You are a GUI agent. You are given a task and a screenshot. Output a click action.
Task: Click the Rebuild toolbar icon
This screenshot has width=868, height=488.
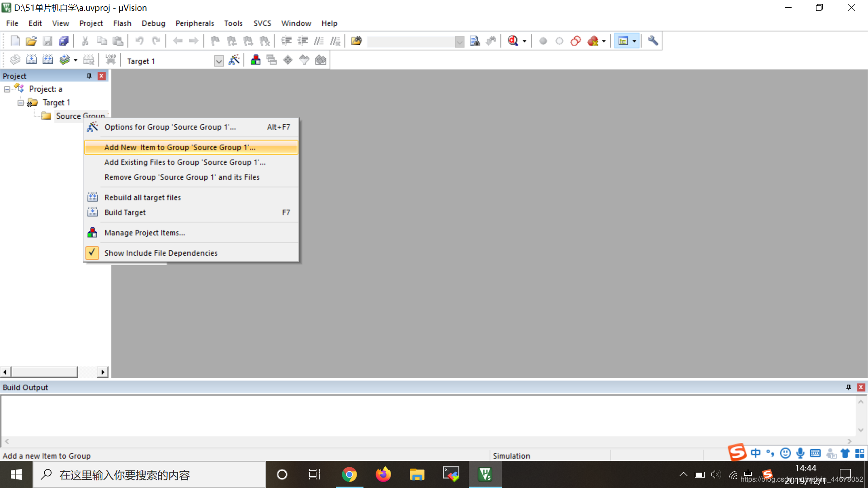point(47,60)
